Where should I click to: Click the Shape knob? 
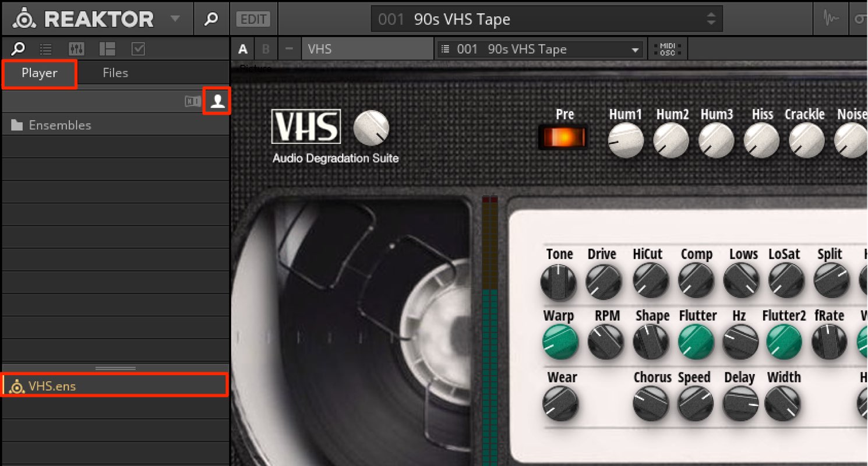click(651, 342)
